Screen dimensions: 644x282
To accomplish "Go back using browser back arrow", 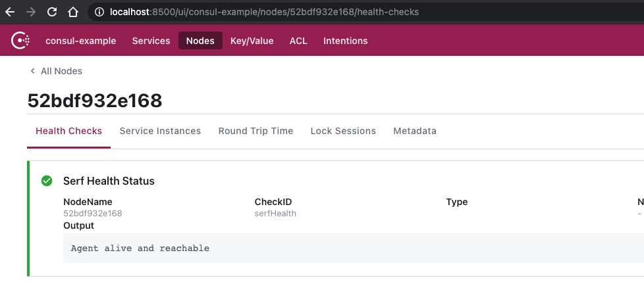I will pos(10,12).
